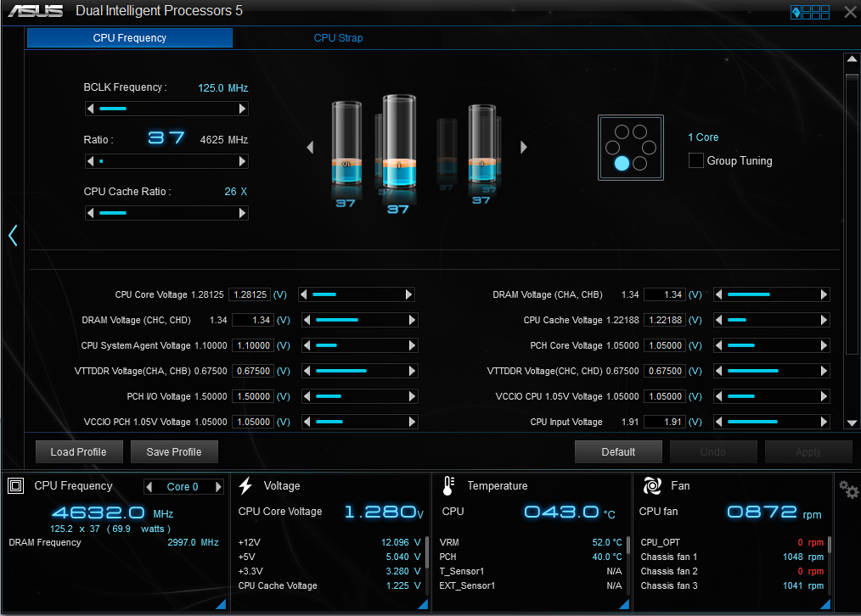This screenshot has height=616, width=861.
Task: Decrease PCH I/O Voltage with left arrow
Action: point(307,396)
